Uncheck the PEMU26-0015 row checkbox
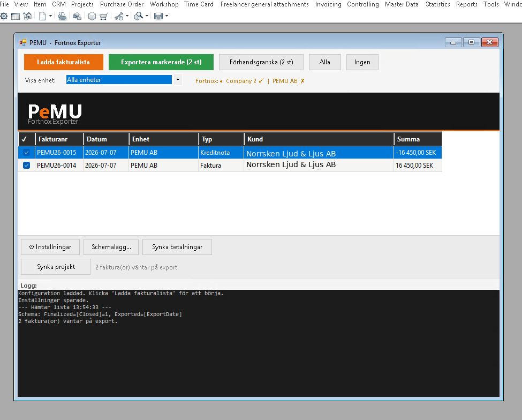Screen dimensions: 522x420 pos(26,153)
